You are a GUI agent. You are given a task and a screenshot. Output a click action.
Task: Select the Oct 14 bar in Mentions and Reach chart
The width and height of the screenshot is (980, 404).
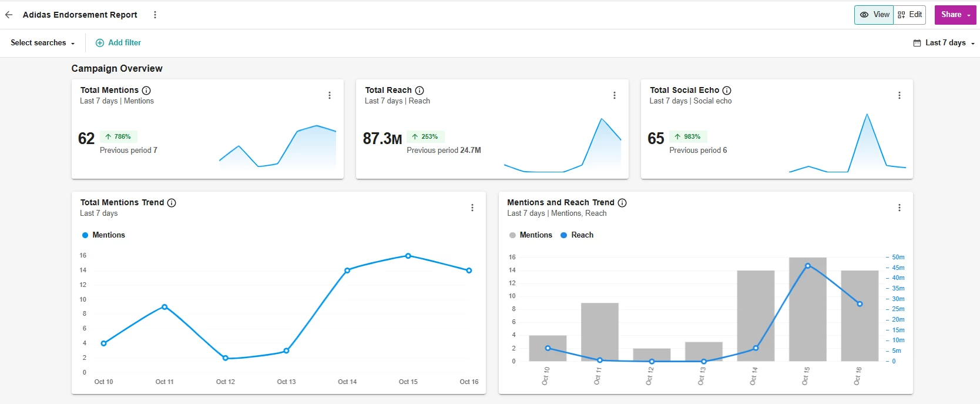(756, 316)
